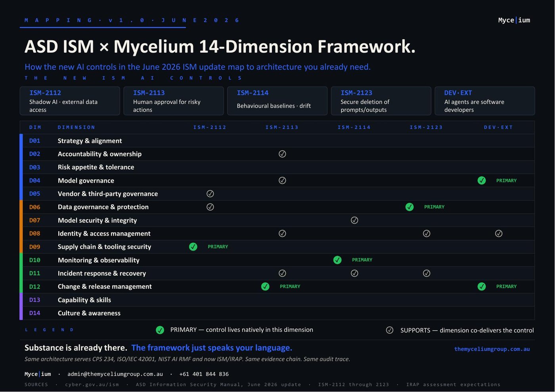Click the D08 Identity & access ISM-2123 supports check
The image size is (555, 392).
[427, 234]
